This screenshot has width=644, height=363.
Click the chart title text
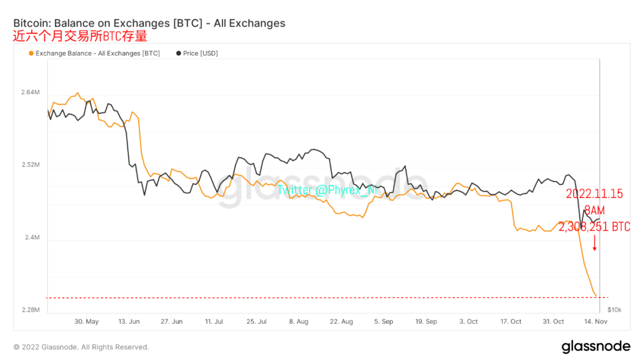pyautogui.click(x=149, y=23)
